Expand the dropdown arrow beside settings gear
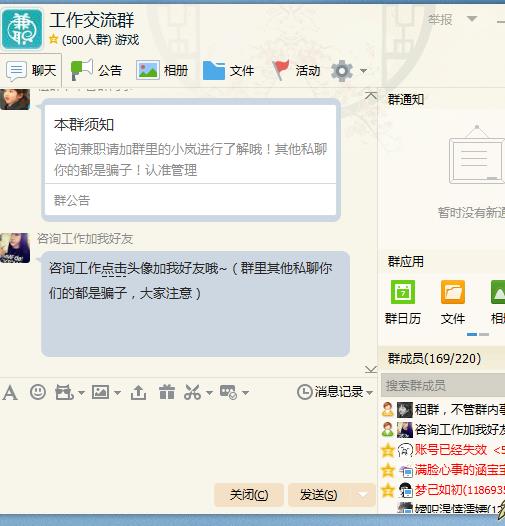 point(363,71)
